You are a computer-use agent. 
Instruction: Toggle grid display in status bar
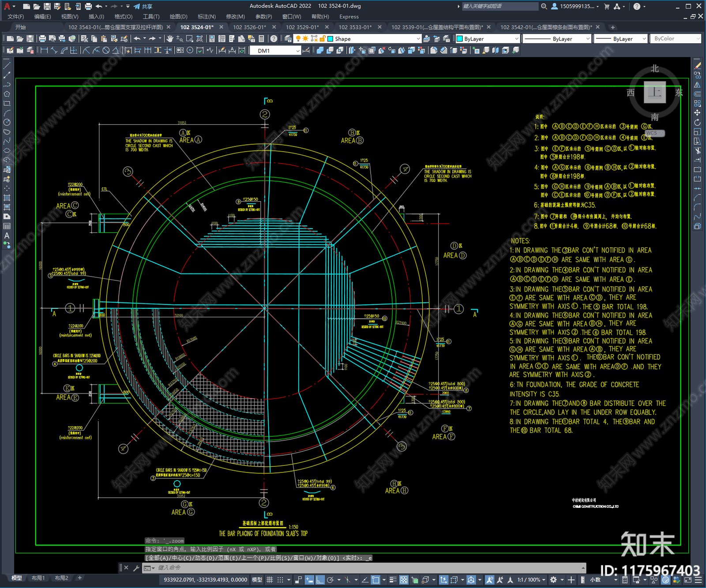tap(270, 580)
